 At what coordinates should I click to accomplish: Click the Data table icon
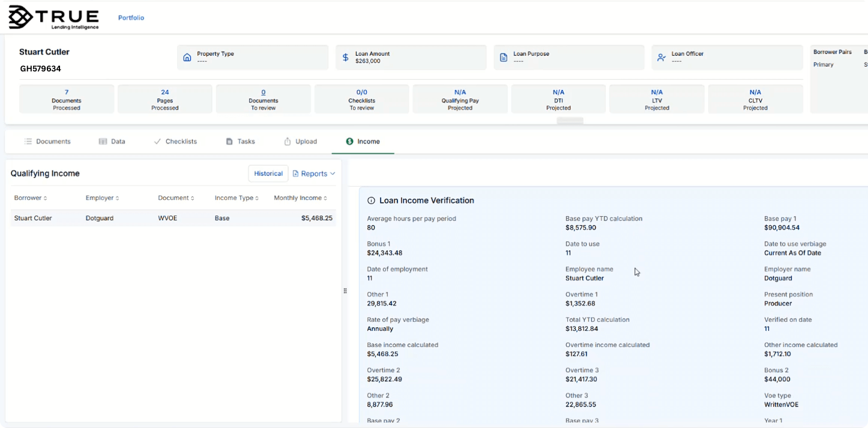(103, 141)
